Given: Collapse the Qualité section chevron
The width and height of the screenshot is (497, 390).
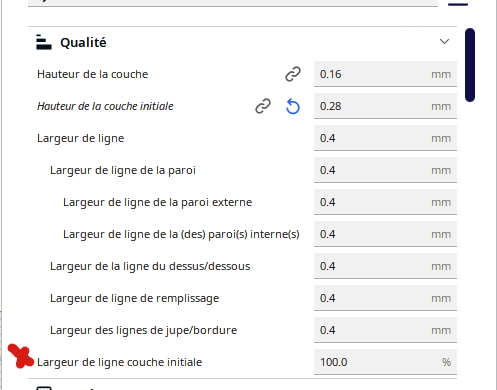Looking at the screenshot, I should (444, 42).
